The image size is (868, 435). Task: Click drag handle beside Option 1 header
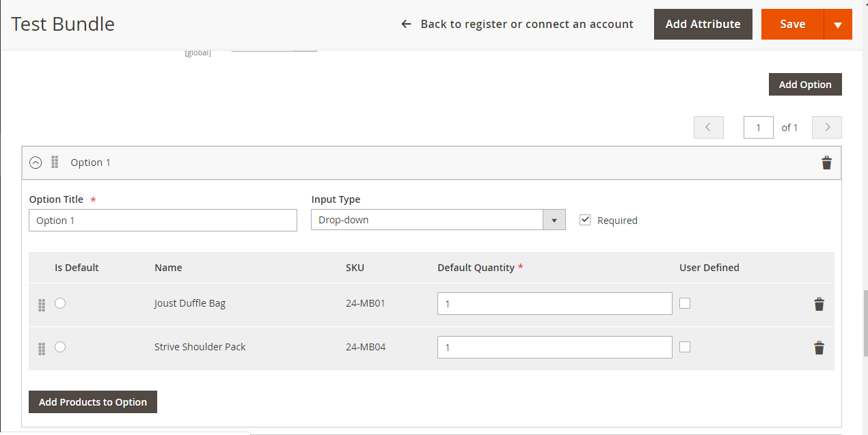click(x=55, y=163)
